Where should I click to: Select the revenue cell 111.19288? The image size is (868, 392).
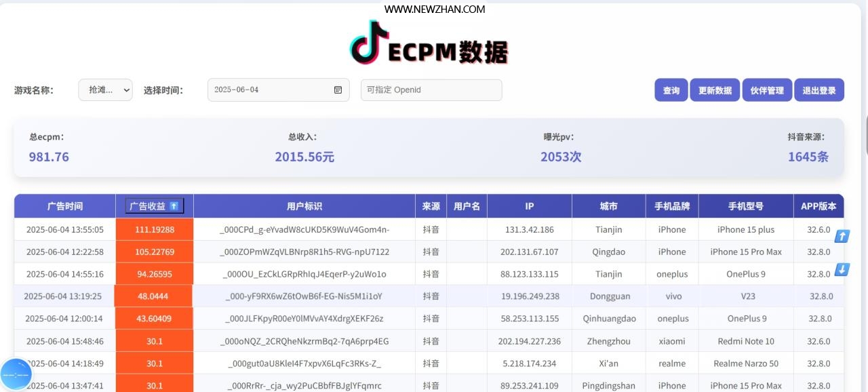(x=155, y=229)
